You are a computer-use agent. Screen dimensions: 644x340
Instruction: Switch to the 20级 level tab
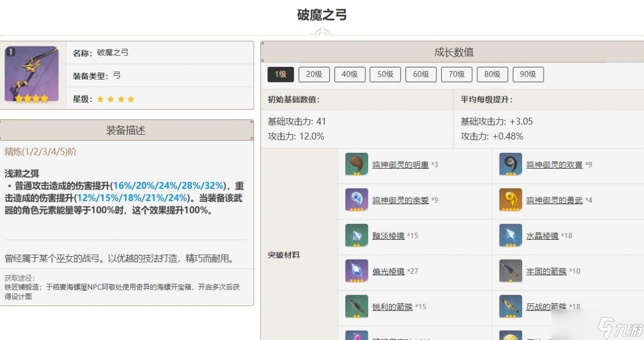click(314, 74)
